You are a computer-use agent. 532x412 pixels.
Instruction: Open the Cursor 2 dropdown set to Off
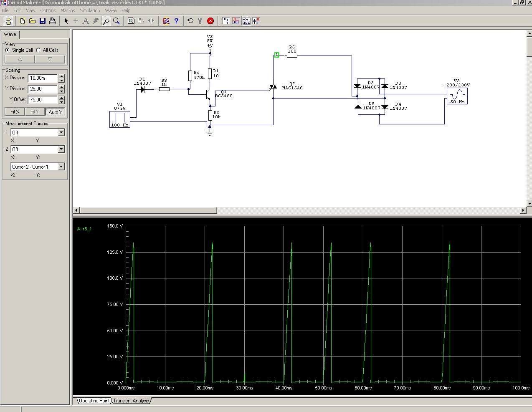point(61,149)
